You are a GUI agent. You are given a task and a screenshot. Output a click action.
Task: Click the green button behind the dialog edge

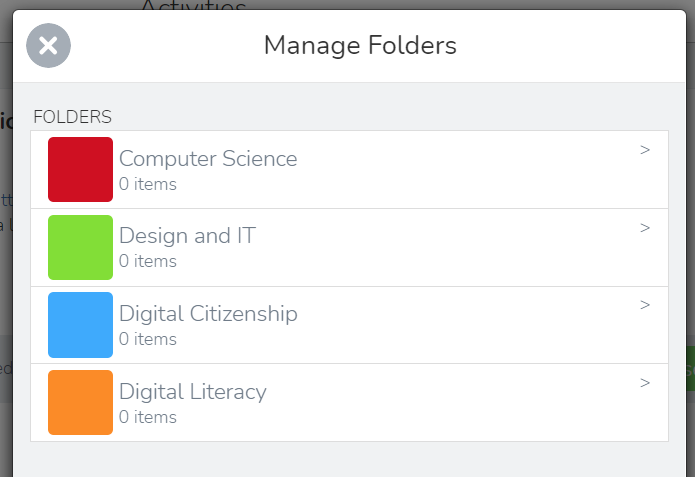coord(691,368)
